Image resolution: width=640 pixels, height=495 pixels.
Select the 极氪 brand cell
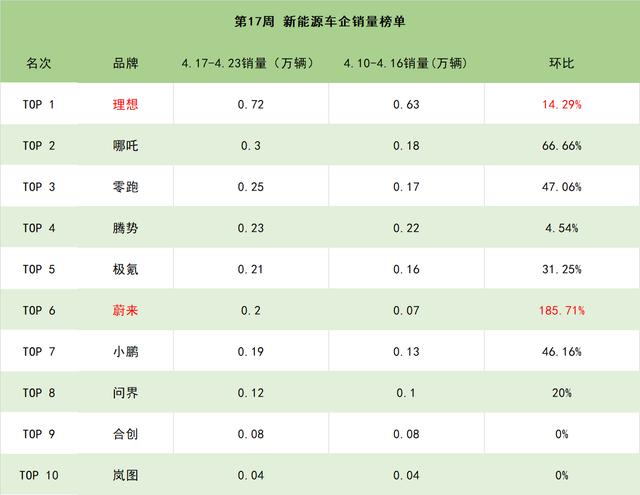point(125,269)
